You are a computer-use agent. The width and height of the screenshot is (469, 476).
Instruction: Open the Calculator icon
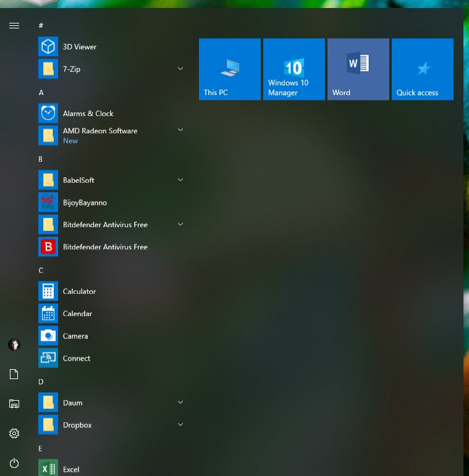[48, 291]
